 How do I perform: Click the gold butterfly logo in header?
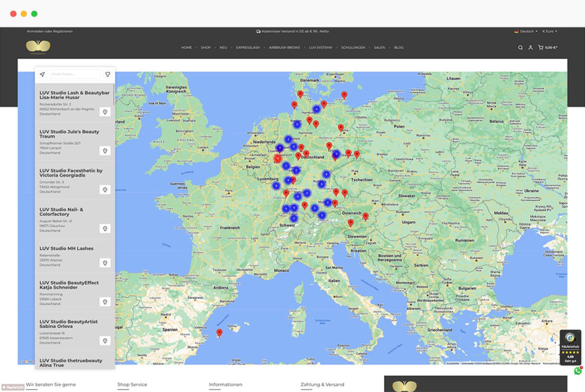click(38, 46)
